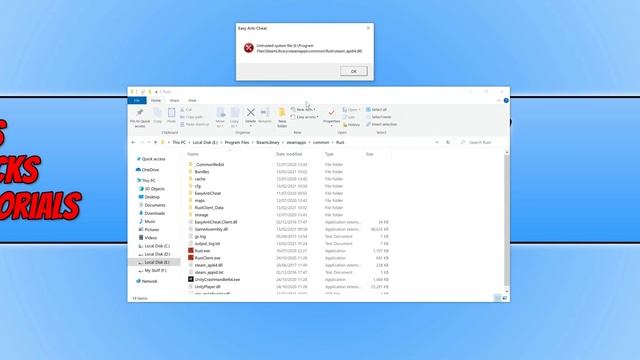Viewport: 640px width, 360px height.
Task: Click Invert selection in ribbon
Action: [381, 124]
